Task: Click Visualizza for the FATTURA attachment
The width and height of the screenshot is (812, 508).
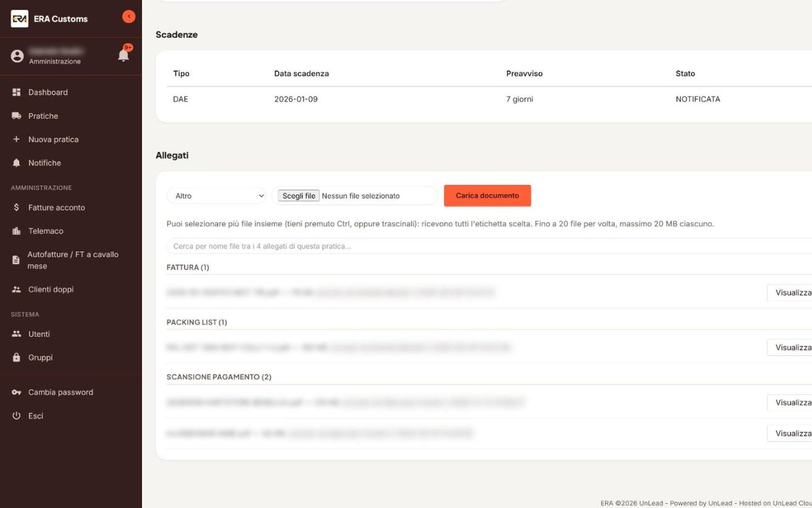Action: (x=790, y=293)
